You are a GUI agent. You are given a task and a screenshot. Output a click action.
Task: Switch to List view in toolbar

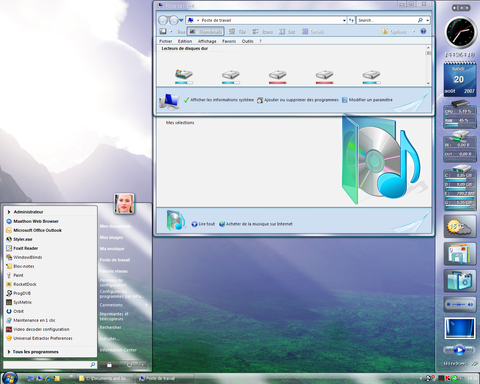coord(287,32)
